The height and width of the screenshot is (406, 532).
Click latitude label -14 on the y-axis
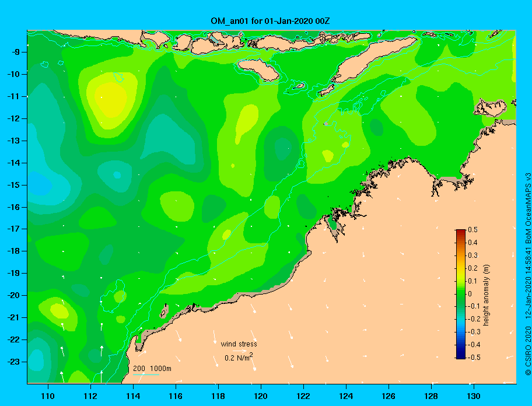pos(14,163)
